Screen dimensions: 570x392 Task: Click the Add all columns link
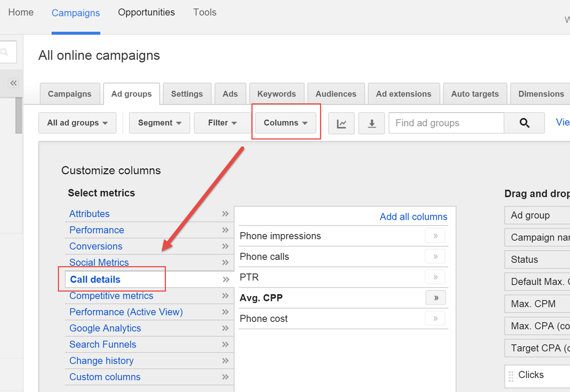click(413, 217)
